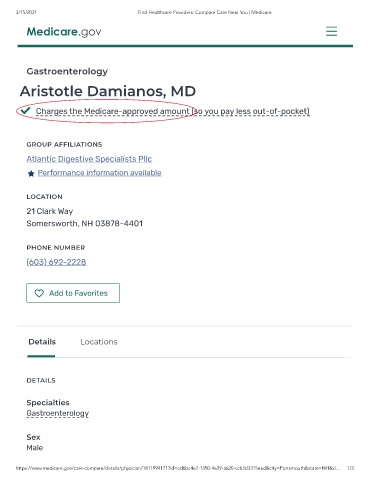Click the heart icon in Favorites button
Screen dimensions: 370x480
[x=39, y=293]
